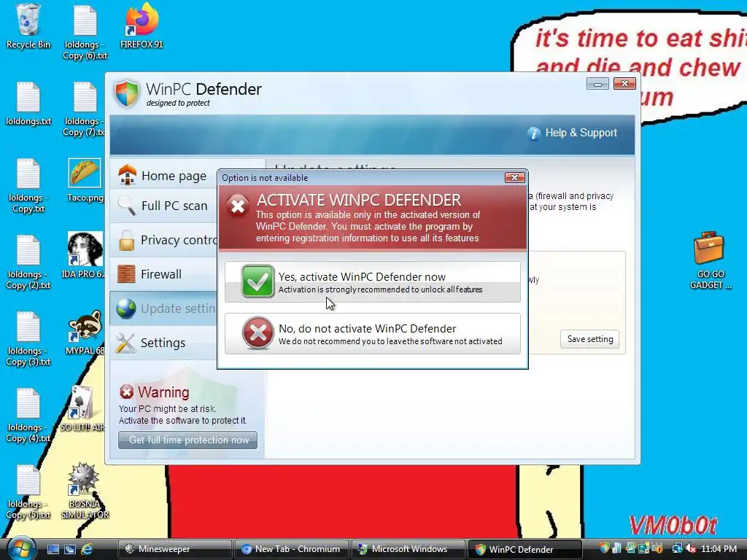Open the Windows Start orb
This screenshot has height=560, width=747.
pyautogui.click(x=20, y=548)
